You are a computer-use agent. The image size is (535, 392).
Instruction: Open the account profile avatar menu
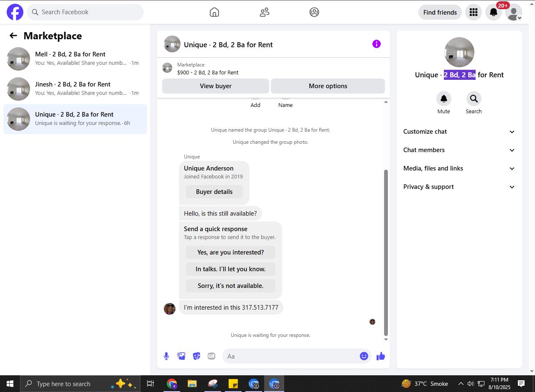point(514,12)
